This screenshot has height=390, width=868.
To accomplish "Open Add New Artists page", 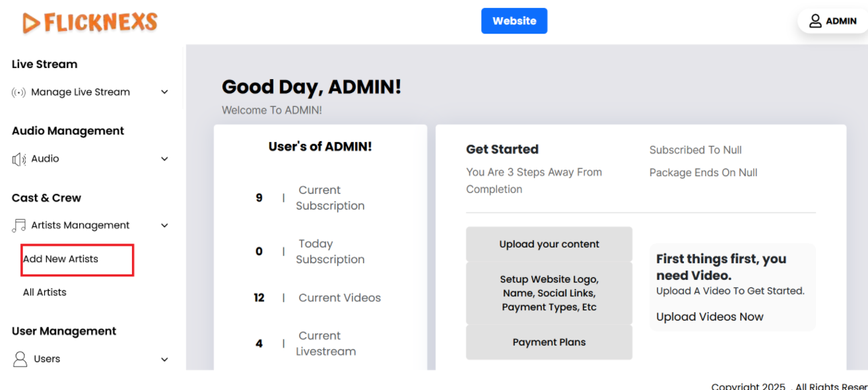I will coord(61,259).
